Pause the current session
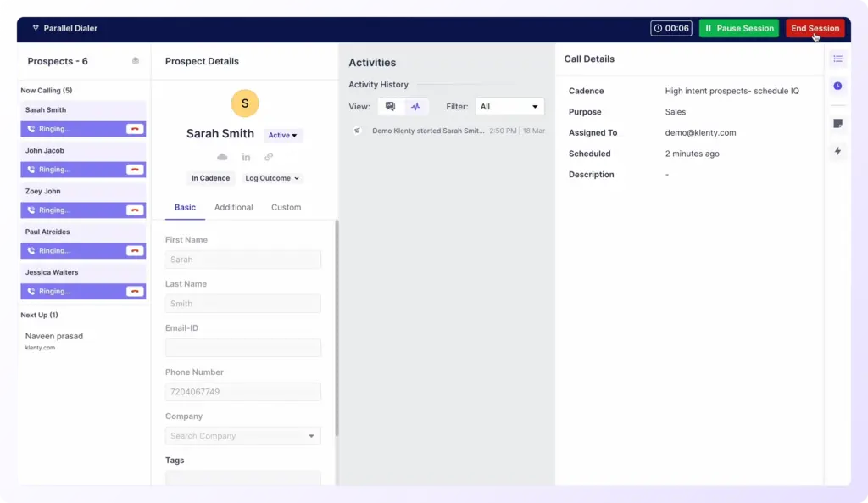This screenshot has height=503, width=868. (x=738, y=27)
